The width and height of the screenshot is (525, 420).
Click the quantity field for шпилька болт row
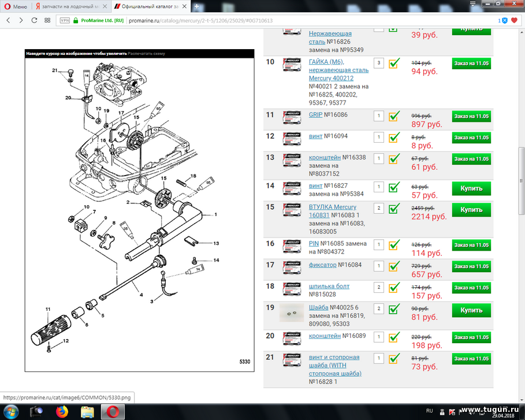tap(379, 287)
